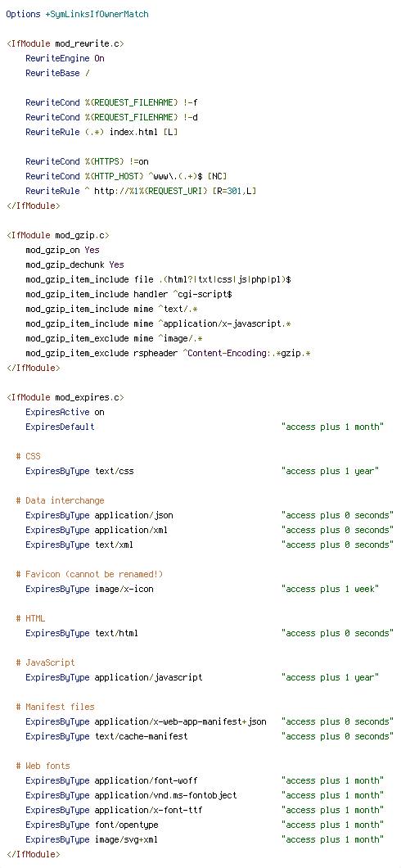
Task: Select the # Data interchange comment
Action: tap(60, 500)
